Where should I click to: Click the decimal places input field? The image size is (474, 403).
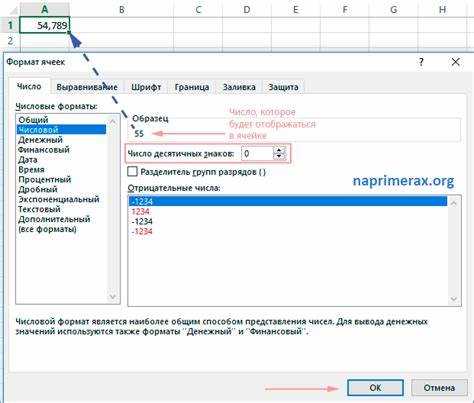click(x=257, y=154)
